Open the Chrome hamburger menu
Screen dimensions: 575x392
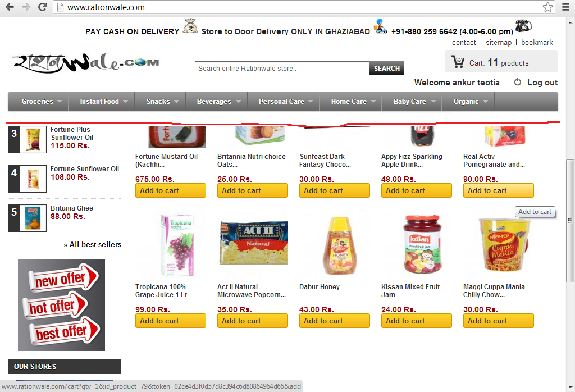click(566, 7)
